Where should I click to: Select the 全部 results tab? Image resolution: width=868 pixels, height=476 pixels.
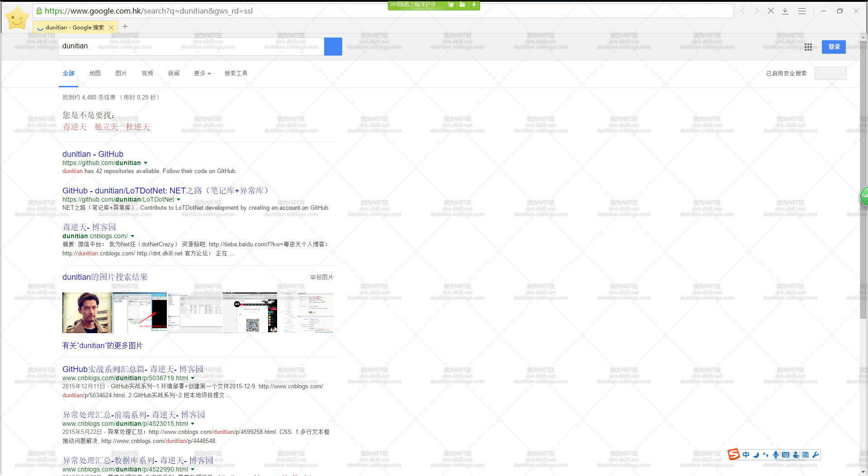point(69,73)
